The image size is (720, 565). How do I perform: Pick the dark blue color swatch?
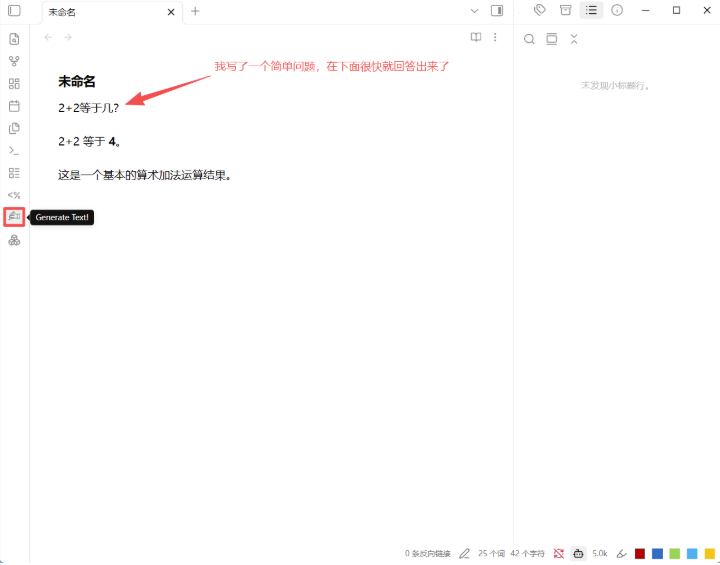(657, 554)
